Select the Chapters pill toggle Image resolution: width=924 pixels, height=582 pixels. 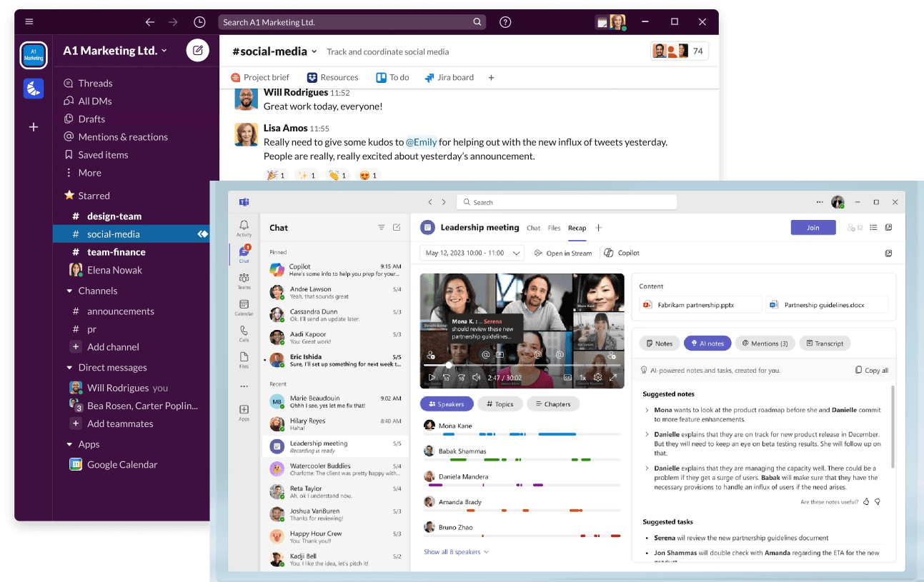coord(553,404)
